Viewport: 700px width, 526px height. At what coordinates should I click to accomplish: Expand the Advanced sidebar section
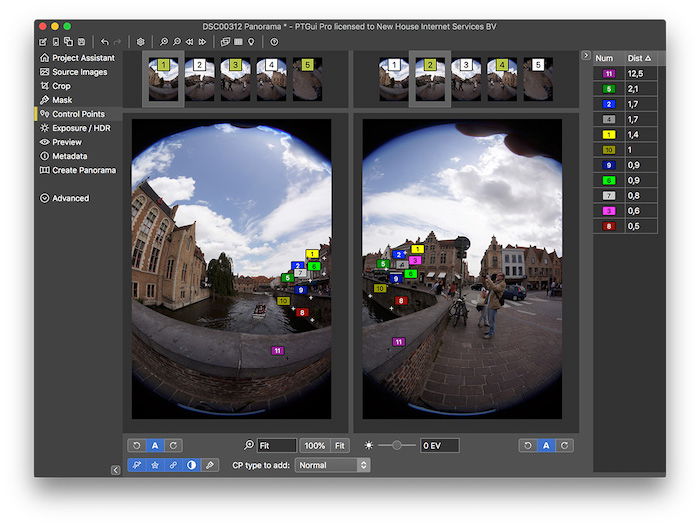[70, 198]
